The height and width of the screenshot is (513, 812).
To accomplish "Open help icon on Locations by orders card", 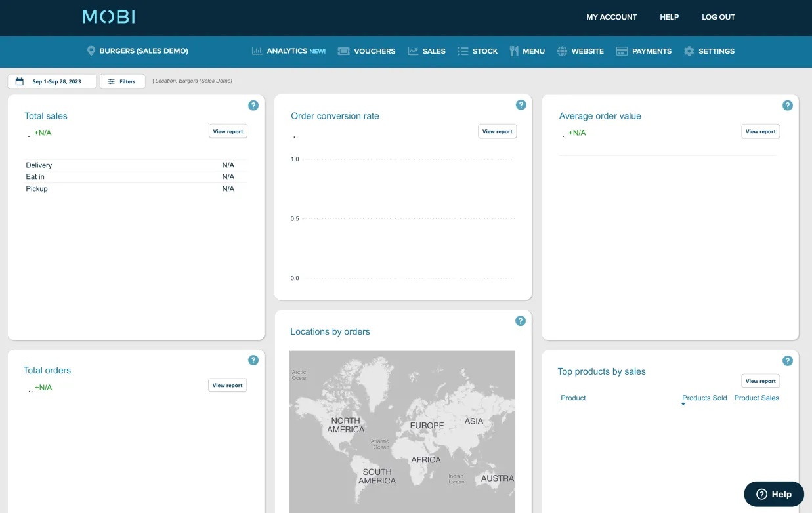I will (521, 321).
